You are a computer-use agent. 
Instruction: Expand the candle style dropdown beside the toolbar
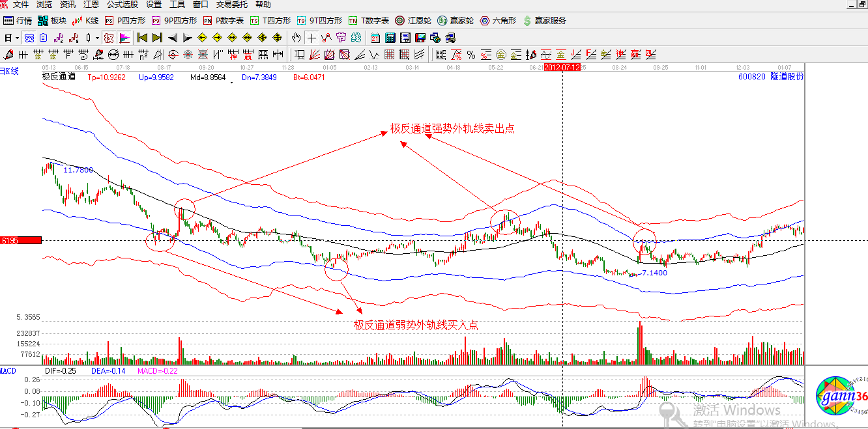(x=98, y=37)
